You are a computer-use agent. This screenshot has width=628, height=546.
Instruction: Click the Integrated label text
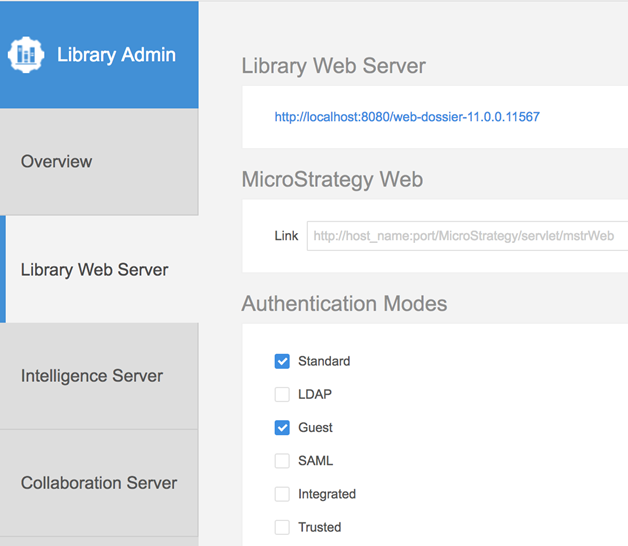[327, 494]
